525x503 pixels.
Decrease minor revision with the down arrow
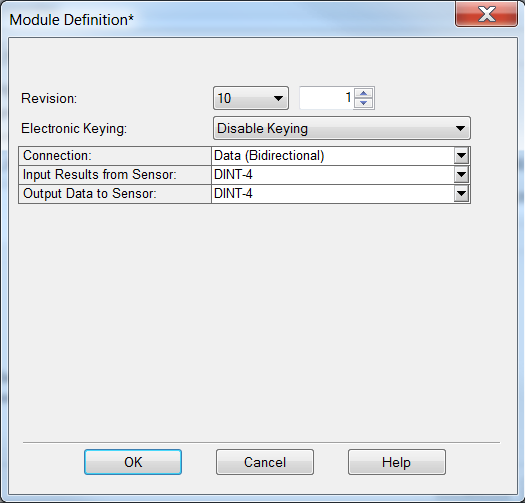(x=363, y=103)
